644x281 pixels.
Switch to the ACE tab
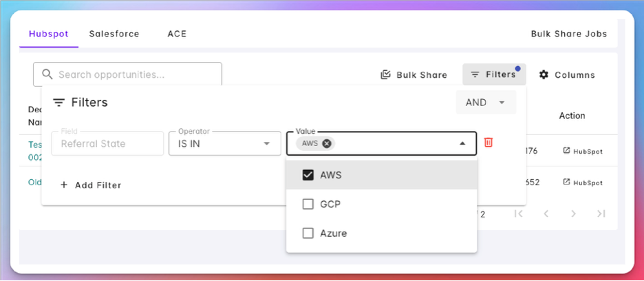pos(177,34)
